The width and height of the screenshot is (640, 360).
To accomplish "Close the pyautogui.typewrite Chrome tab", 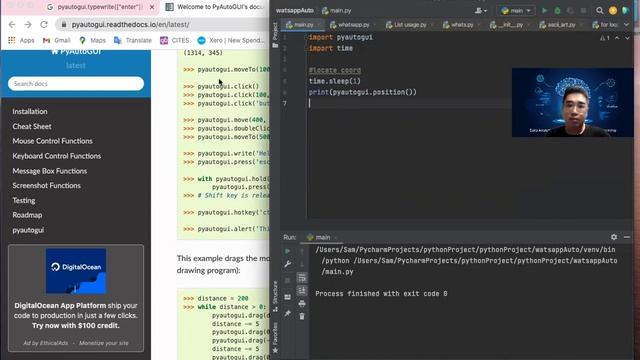I will [152, 7].
